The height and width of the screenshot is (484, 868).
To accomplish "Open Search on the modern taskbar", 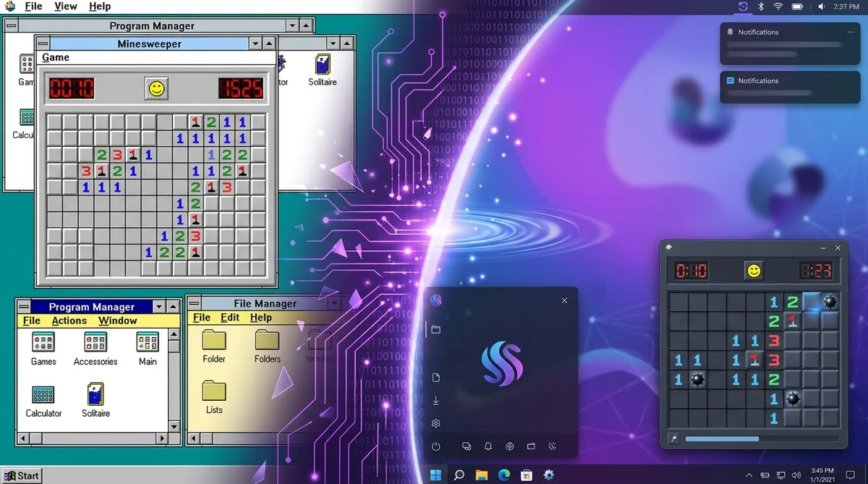I will (x=459, y=475).
